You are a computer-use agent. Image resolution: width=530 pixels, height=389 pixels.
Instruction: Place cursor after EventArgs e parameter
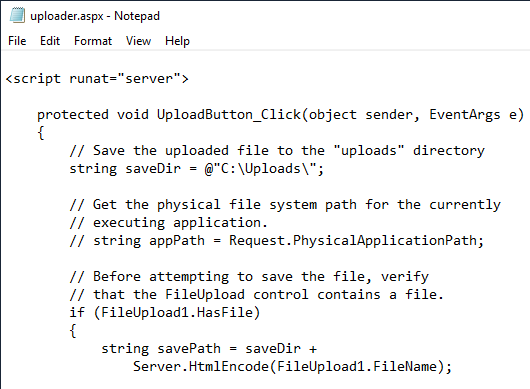517,115
